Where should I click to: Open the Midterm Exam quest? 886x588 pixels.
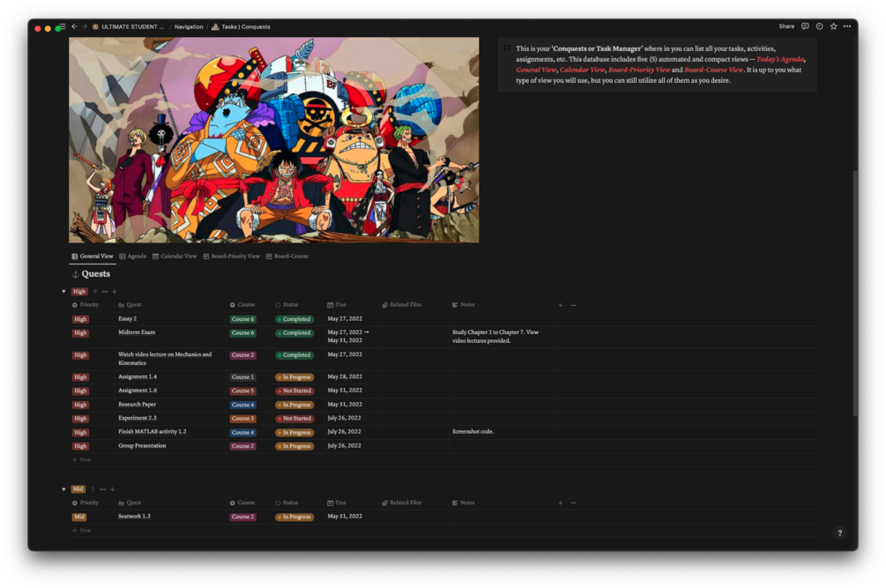[137, 332]
